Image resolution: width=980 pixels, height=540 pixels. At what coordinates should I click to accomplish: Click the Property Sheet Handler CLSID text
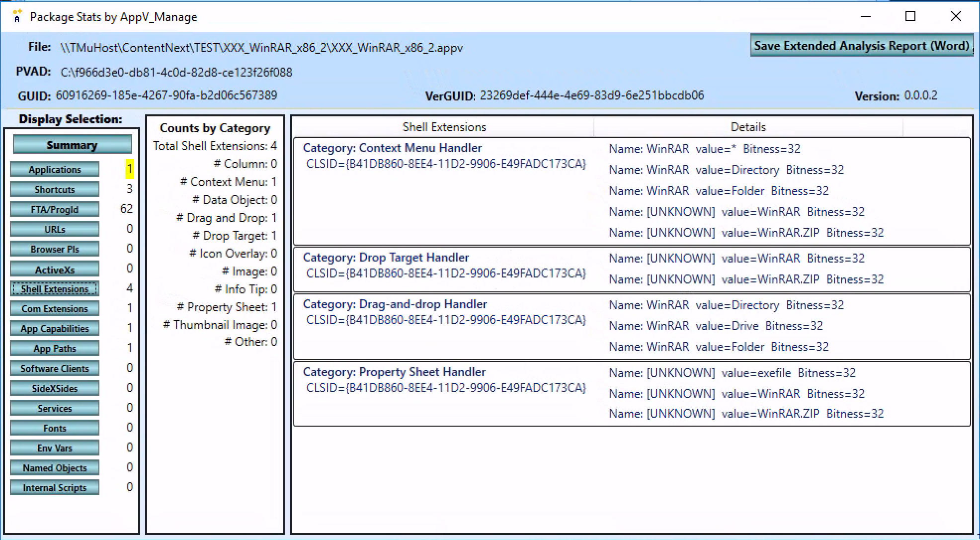[446, 388]
